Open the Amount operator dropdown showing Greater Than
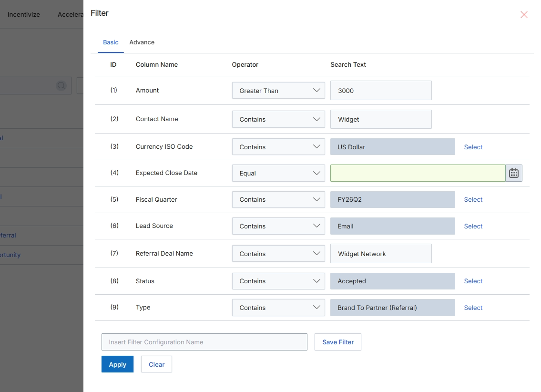Screen dimensions: 541x392 [278, 91]
